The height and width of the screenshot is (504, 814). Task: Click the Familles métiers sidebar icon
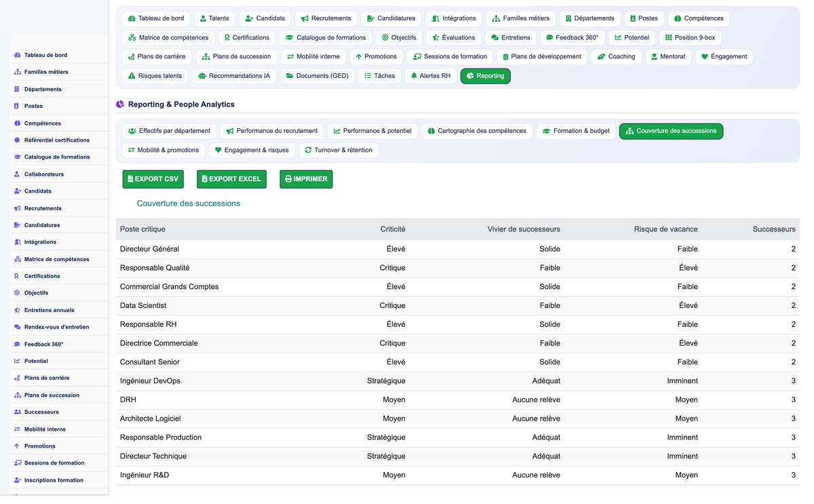[x=17, y=72]
